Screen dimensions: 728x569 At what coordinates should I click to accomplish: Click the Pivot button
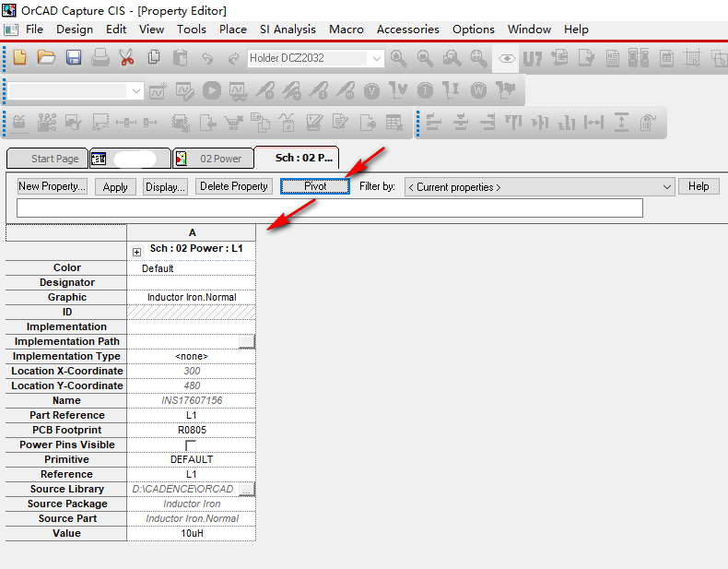pyautogui.click(x=315, y=186)
